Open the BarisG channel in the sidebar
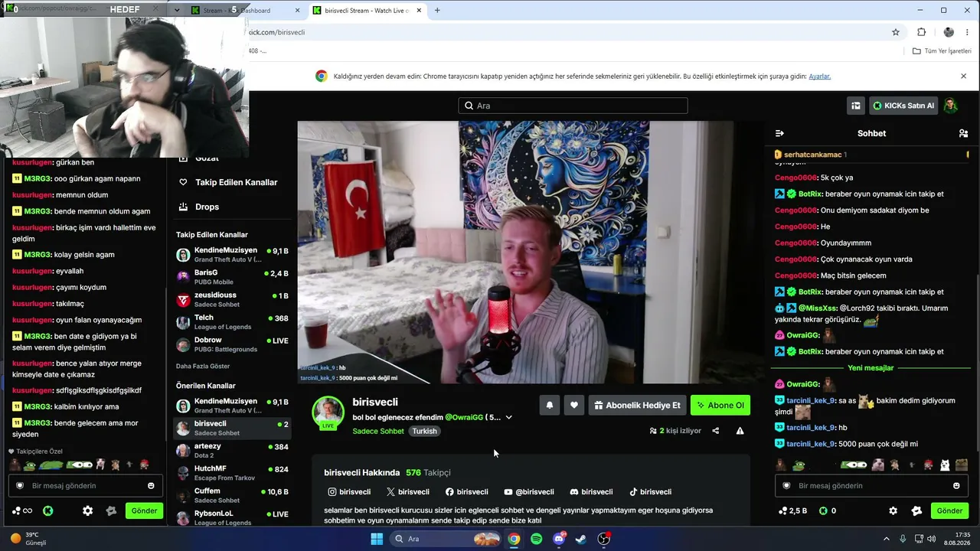Screen dimensions: 980x551 coord(232,277)
